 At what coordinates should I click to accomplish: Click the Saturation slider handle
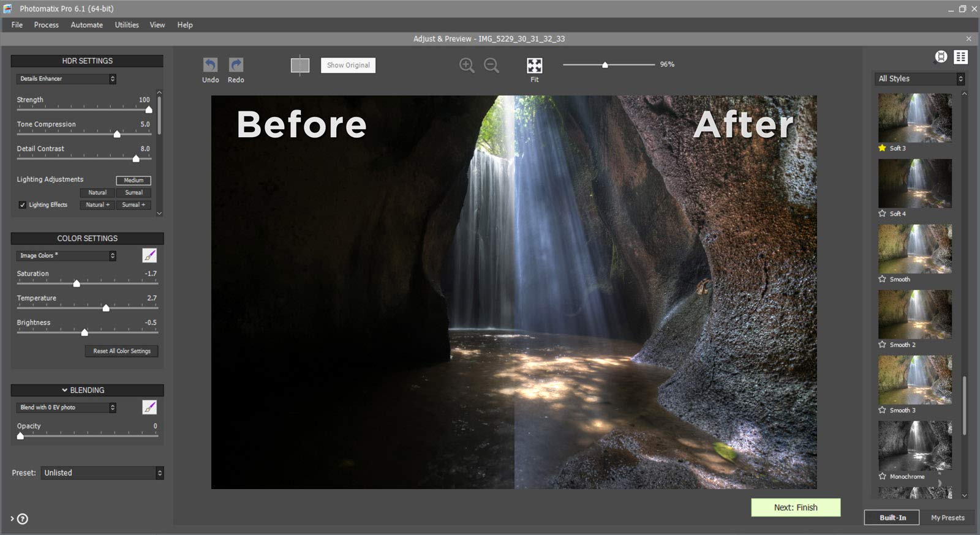pyautogui.click(x=77, y=283)
